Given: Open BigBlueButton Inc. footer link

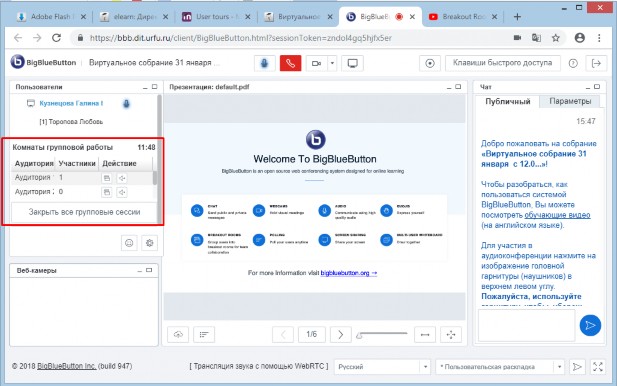Looking at the screenshot, I should [x=67, y=366].
